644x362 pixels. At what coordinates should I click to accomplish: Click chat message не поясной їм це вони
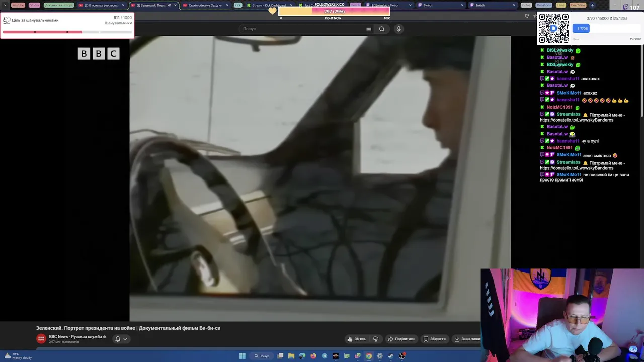point(585,177)
